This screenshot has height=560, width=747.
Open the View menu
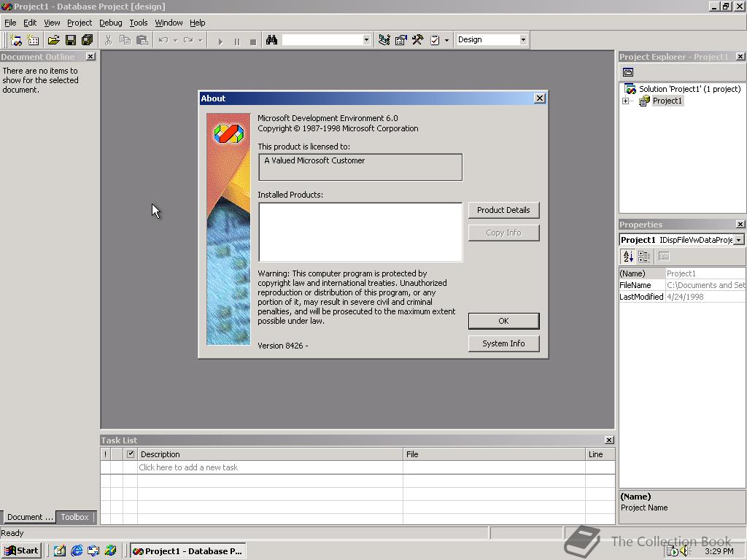(x=52, y=23)
